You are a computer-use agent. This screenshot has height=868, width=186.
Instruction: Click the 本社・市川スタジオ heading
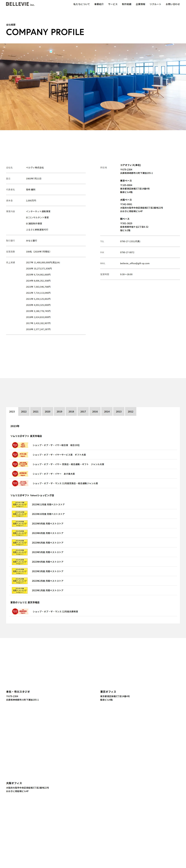pos(18,692)
